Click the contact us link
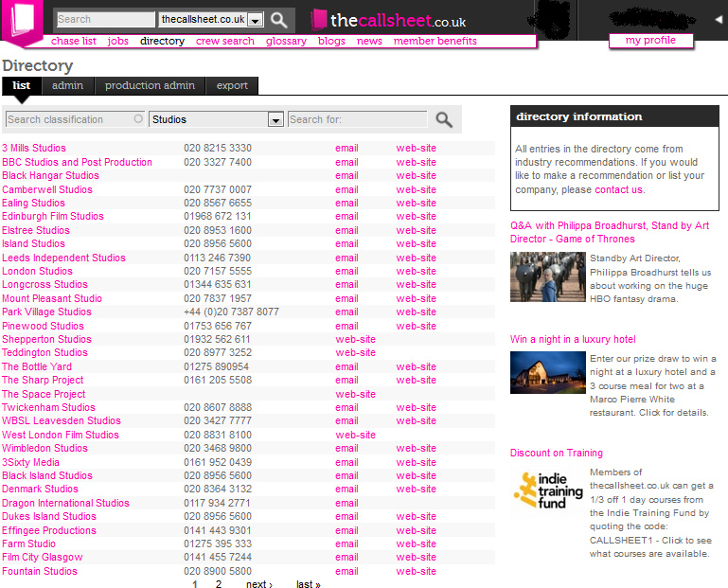Image resolution: width=728 pixels, height=588 pixels. (x=618, y=189)
